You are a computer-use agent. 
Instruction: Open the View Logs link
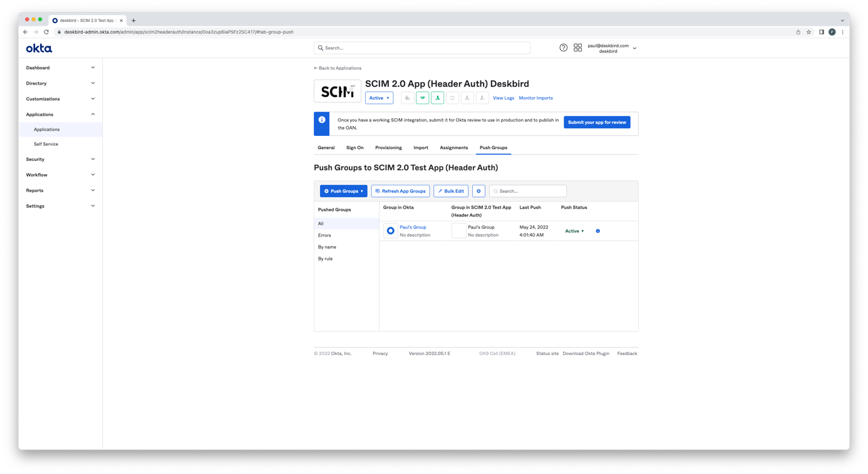tap(503, 98)
